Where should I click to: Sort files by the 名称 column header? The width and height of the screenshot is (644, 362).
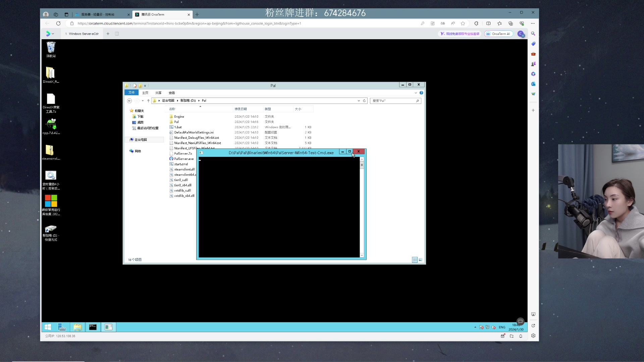pyautogui.click(x=172, y=109)
